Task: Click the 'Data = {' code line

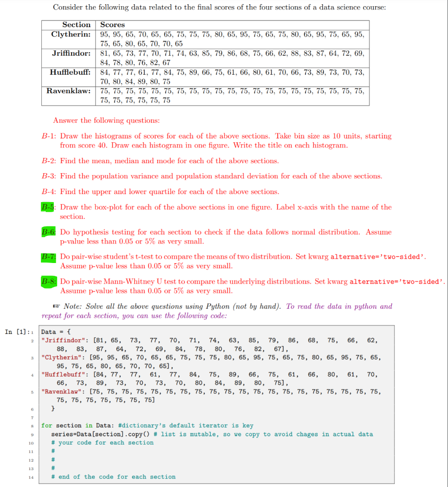Action: [56, 332]
